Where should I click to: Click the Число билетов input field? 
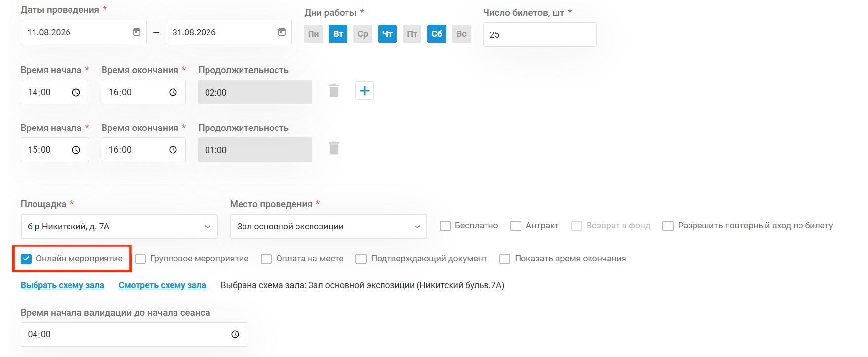(x=540, y=34)
